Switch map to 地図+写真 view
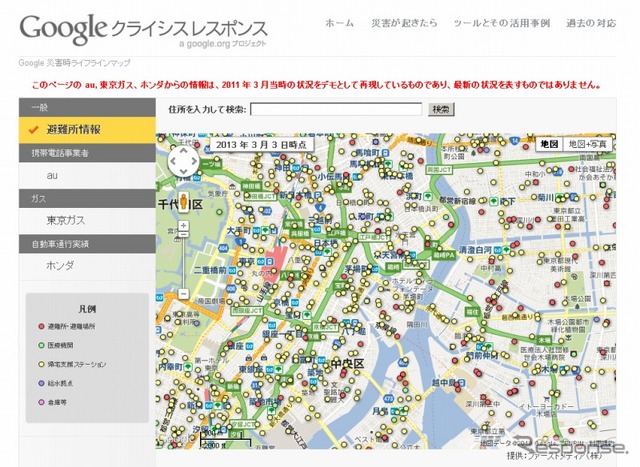The width and height of the screenshot is (640, 467). (x=587, y=144)
